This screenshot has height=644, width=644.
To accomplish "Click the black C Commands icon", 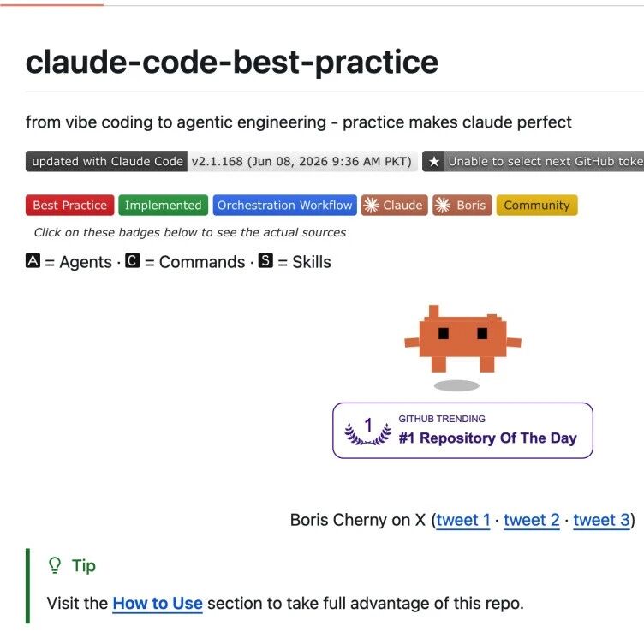I will coord(132,261).
